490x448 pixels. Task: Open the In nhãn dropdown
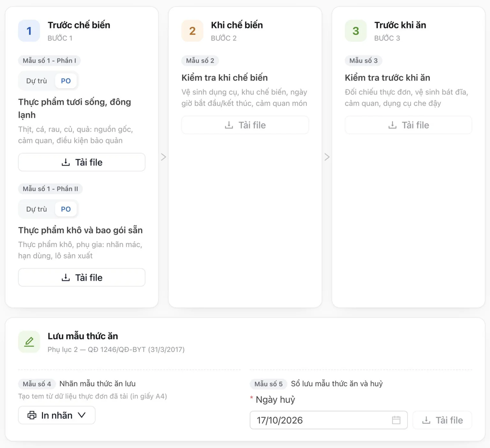[x=57, y=415]
